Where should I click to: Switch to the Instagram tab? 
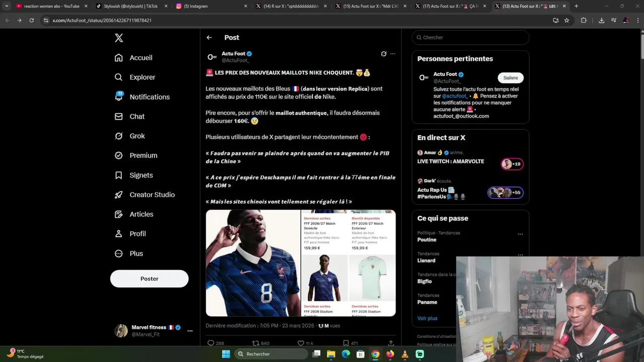[x=211, y=6]
